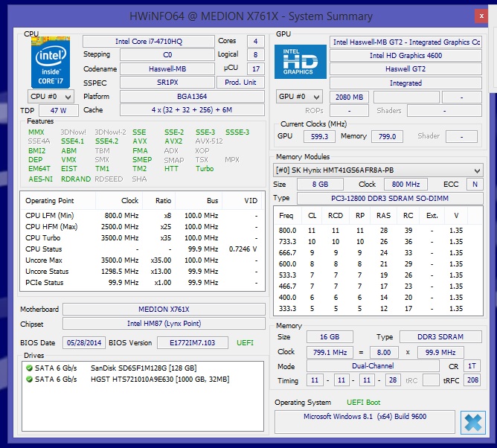The width and height of the screenshot is (497, 448).
Task: Click the Memory Type DDR3 SDRAM field
Action: pyautogui.click(x=440, y=336)
